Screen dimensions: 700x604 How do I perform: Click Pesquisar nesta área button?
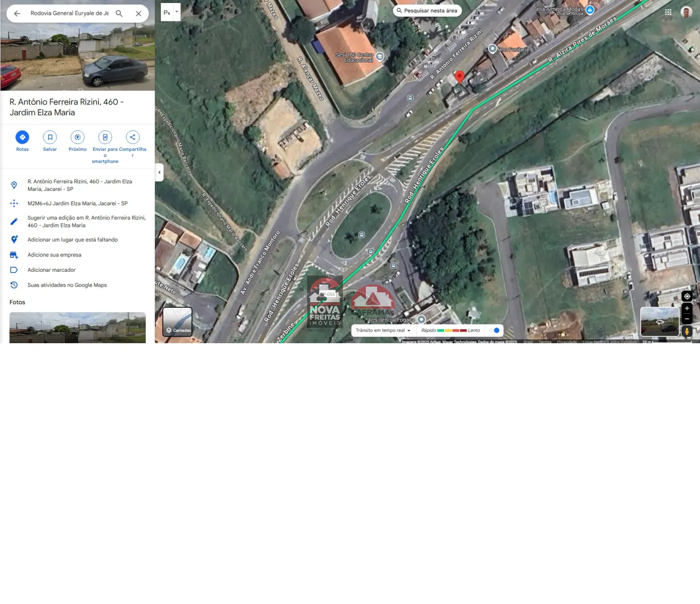tap(427, 10)
